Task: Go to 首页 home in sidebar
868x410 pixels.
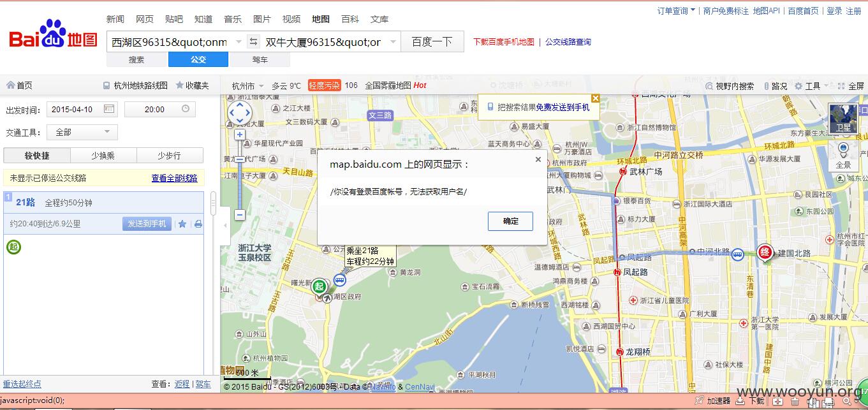Action: pos(19,85)
